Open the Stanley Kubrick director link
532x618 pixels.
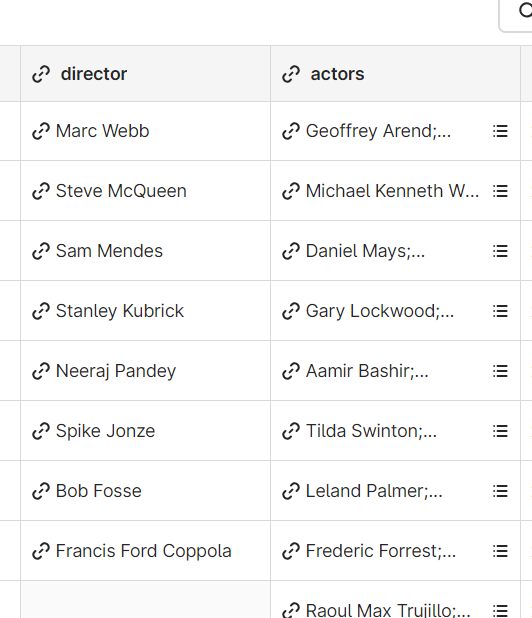120,311
